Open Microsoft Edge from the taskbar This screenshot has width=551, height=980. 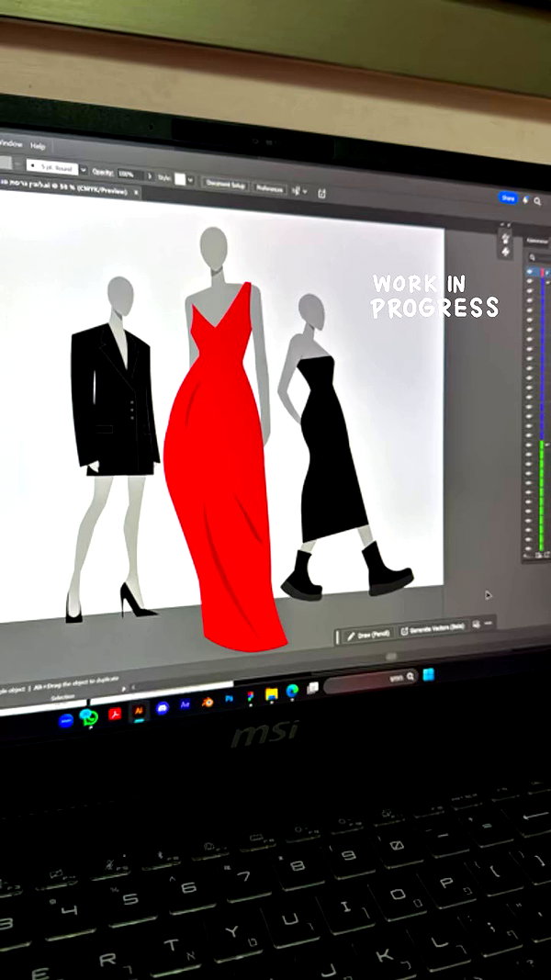292,691
